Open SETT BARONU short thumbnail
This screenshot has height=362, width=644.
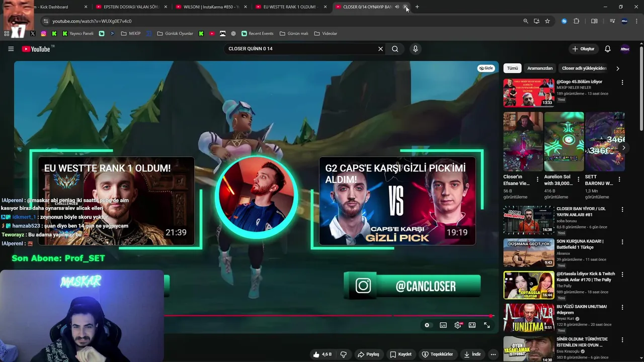coord(605,142)
